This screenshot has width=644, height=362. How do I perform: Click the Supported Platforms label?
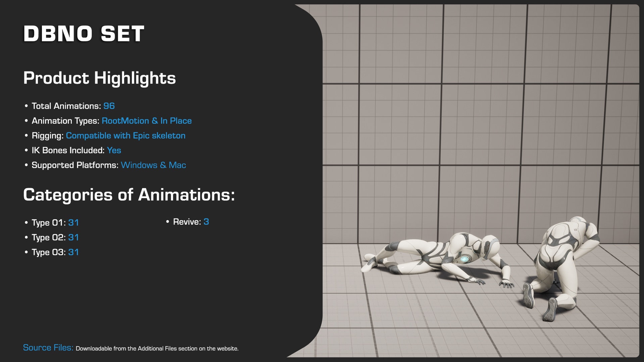(75, 165)
